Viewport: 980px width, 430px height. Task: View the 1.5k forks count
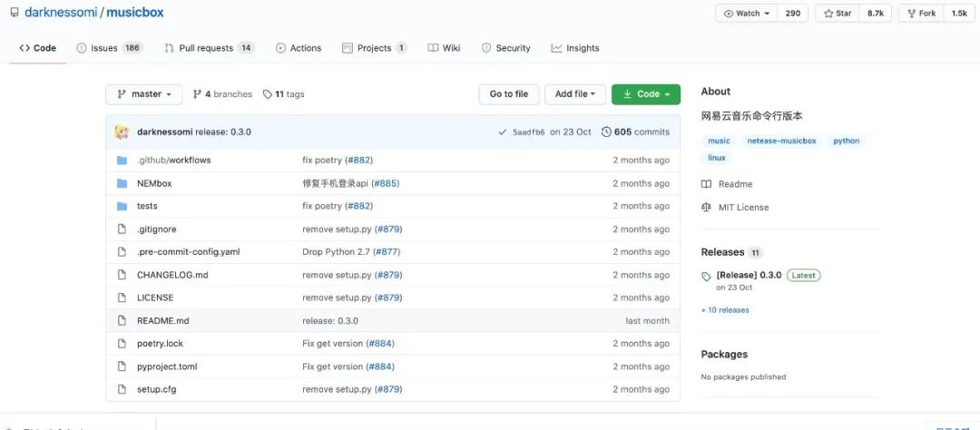coord(959,13)
